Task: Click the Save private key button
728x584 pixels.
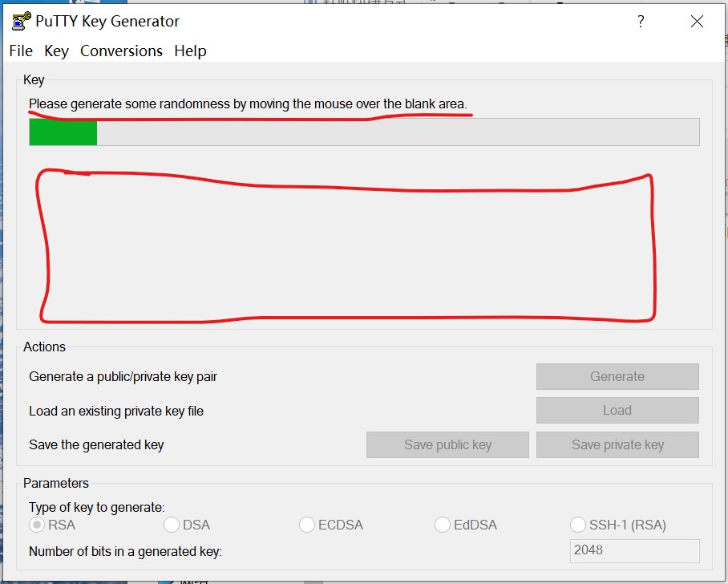Action: pyautogui.click(x=617, y=444)
